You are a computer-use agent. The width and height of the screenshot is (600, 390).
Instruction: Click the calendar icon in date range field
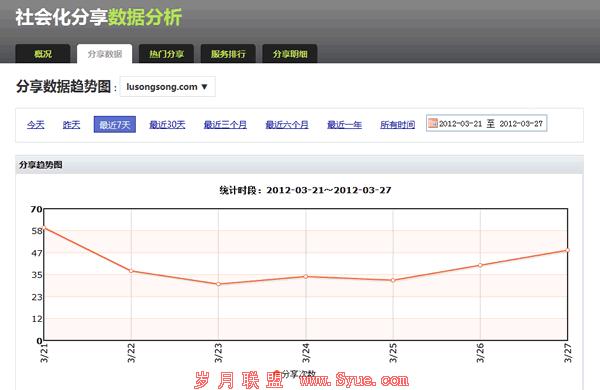[x=433, y=123]
